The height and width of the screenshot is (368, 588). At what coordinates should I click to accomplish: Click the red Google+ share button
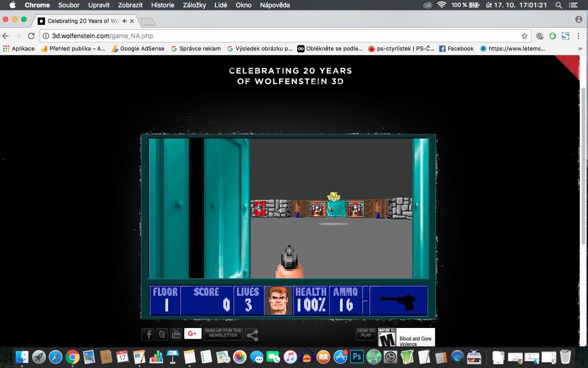pyautogui.click(x=192, y=333)
